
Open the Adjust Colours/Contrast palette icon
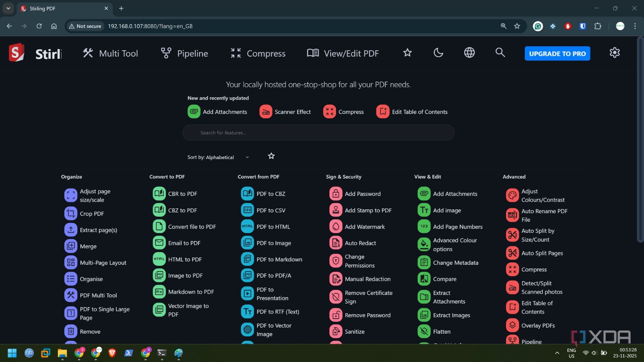tap(512, 195)
